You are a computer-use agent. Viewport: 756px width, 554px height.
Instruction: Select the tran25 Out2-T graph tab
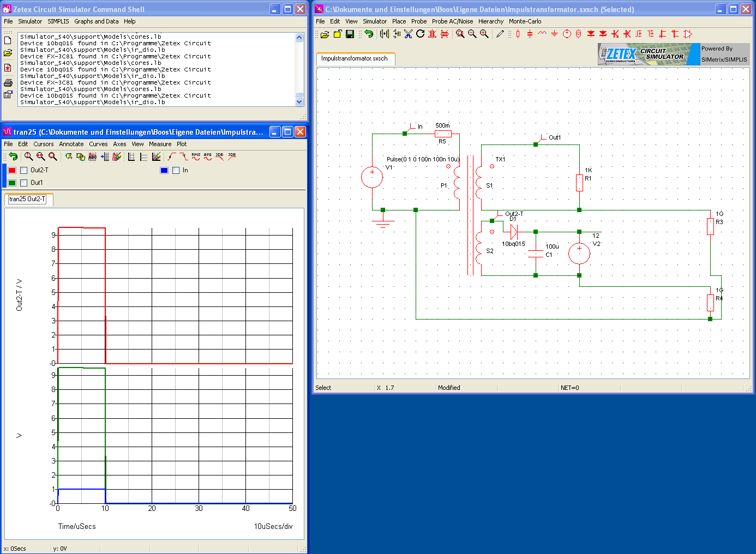[28, 199]
